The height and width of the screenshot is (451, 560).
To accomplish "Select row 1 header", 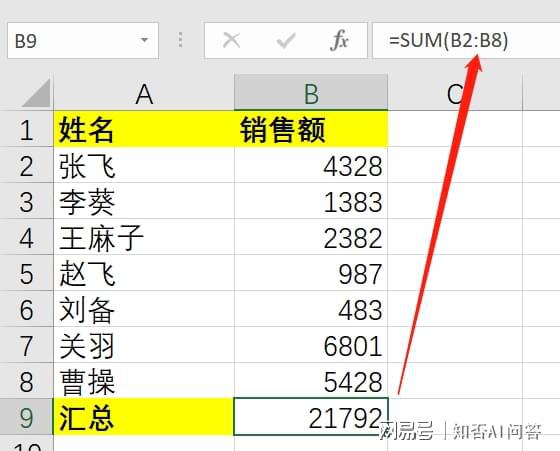I will point(26,129).
